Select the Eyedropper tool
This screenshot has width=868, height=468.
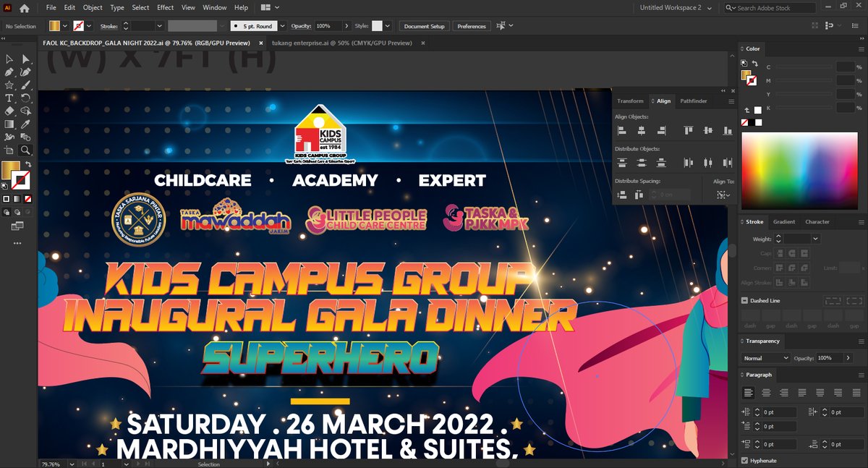click(25, 124)
